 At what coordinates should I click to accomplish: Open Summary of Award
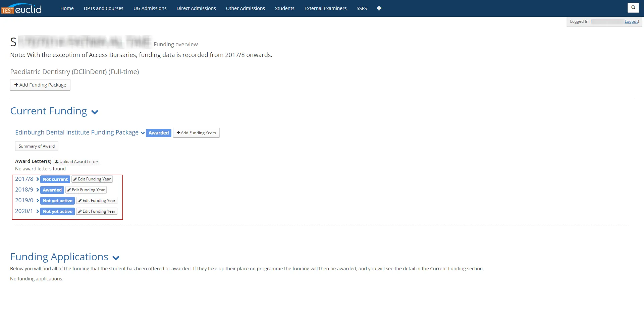[x=37, y=147]
